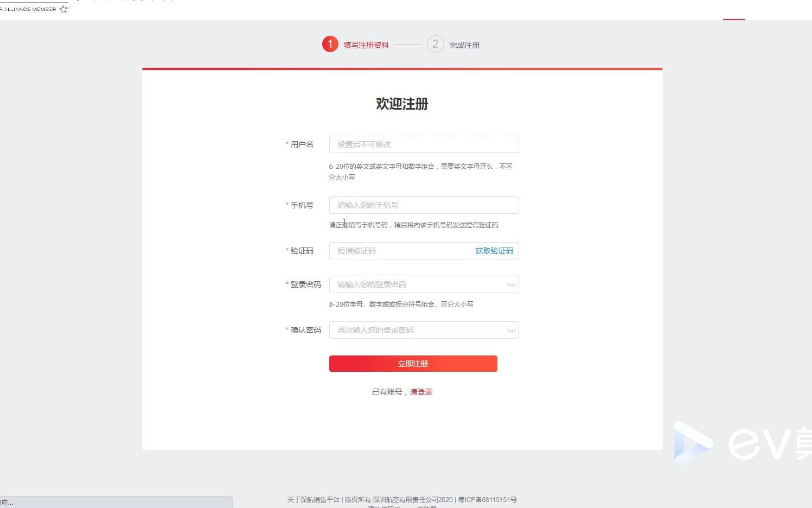The width and height of the screenshot is (812, 508).
Task: Toggle password visibility in 登录密码 field
Action: pos(511,285)
